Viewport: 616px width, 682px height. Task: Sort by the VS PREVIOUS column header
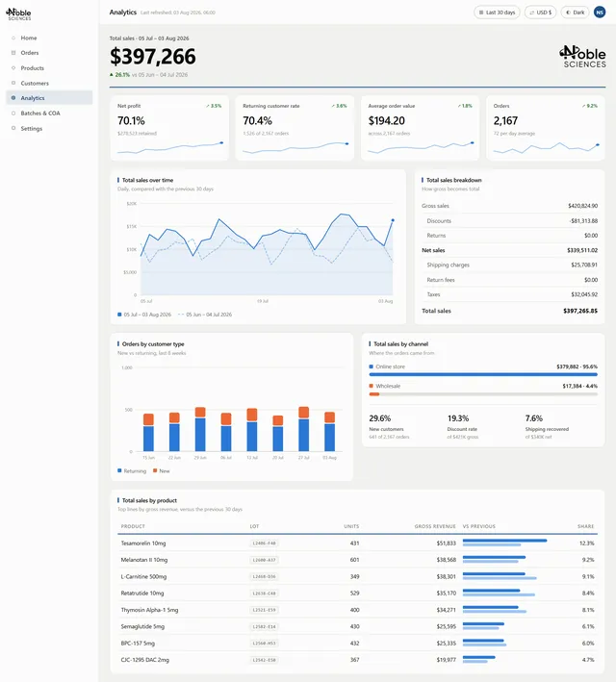click(x=479, y=526)
